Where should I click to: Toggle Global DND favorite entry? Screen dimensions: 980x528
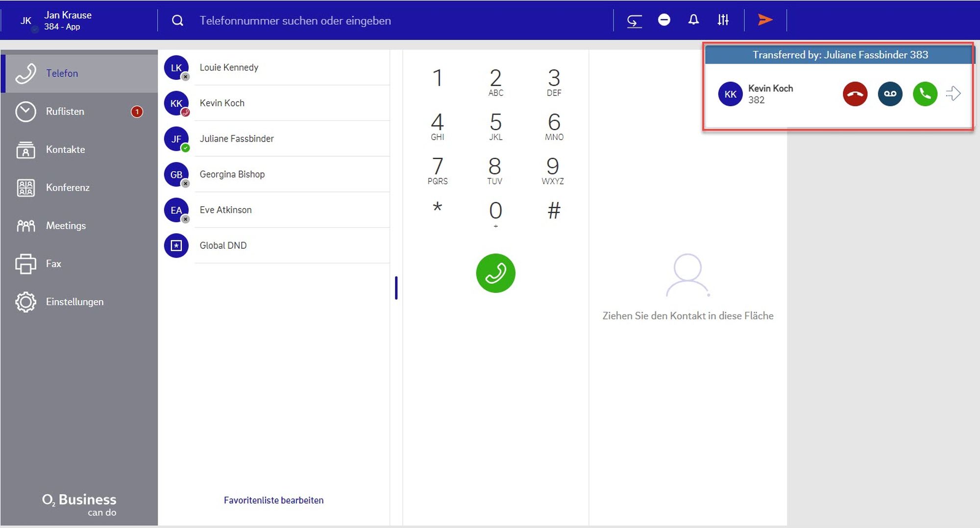coord(223,245)
